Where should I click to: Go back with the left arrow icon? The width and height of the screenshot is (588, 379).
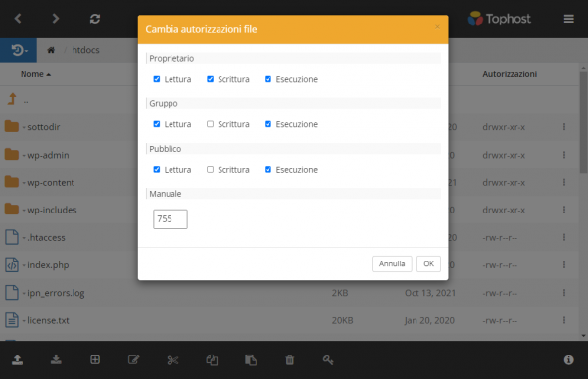[x=18, y=18]
